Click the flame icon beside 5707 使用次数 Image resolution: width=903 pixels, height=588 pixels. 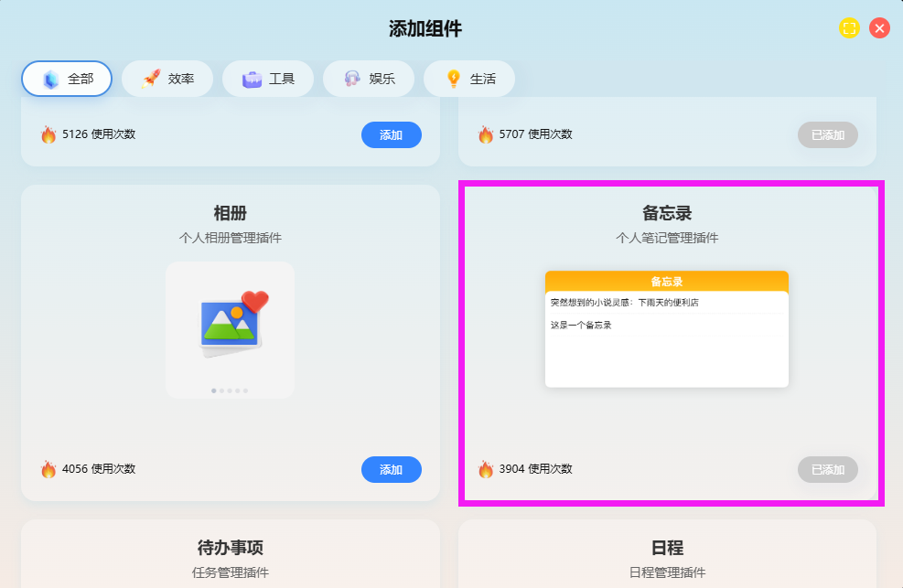tap(486, 134)
